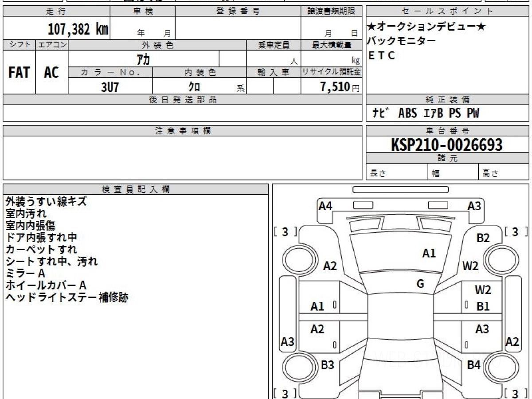Click the 内装色 header cell
This screenshot has height=399, width=532.
(199, 72)
